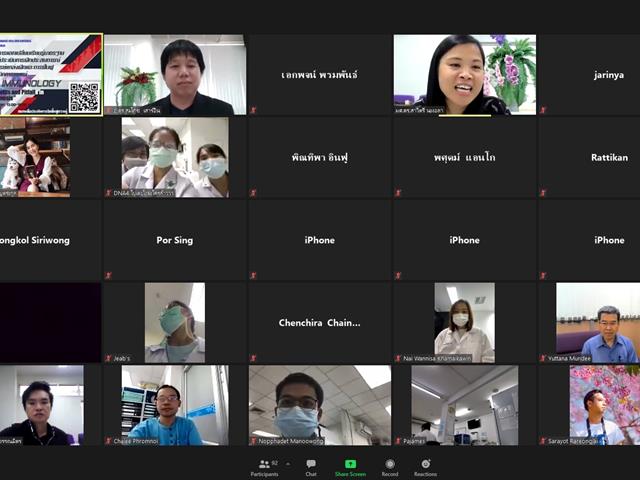Click the name 'Chenchira Chain...'

320,323
